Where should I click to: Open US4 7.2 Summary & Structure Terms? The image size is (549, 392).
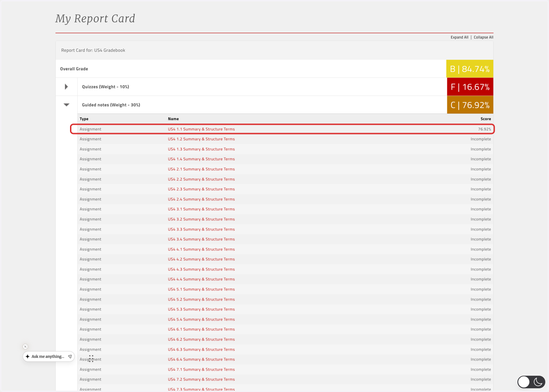[201, 379]
